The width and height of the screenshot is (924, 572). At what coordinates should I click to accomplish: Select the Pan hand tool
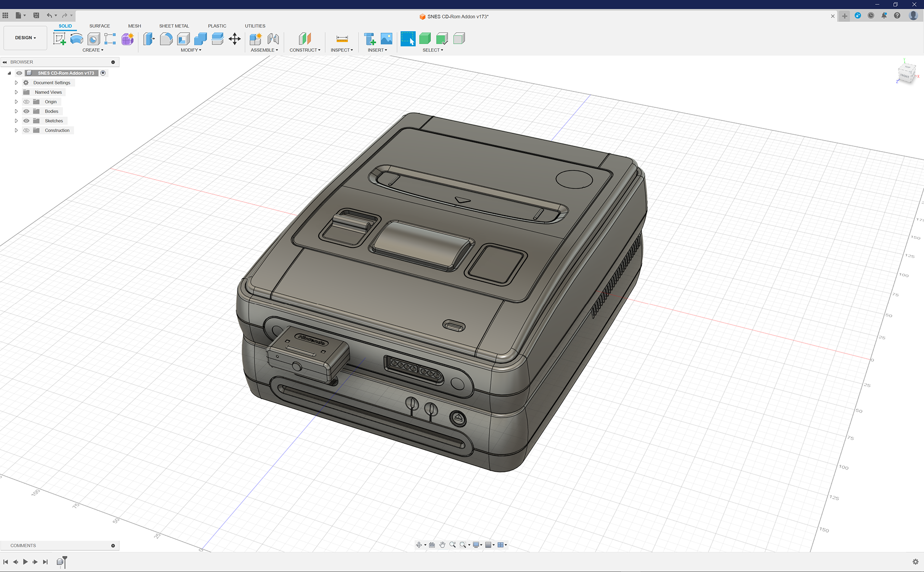point(442,545)
